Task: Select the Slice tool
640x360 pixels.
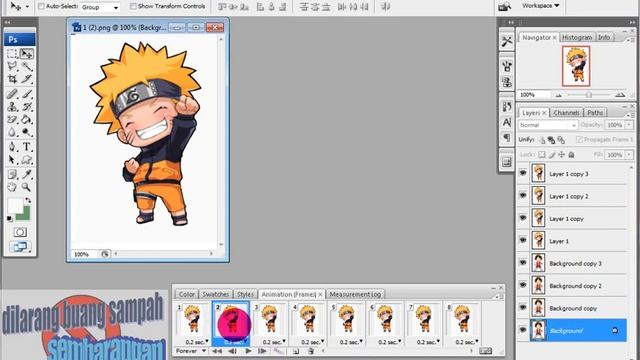Action: [x=27, y=79]
